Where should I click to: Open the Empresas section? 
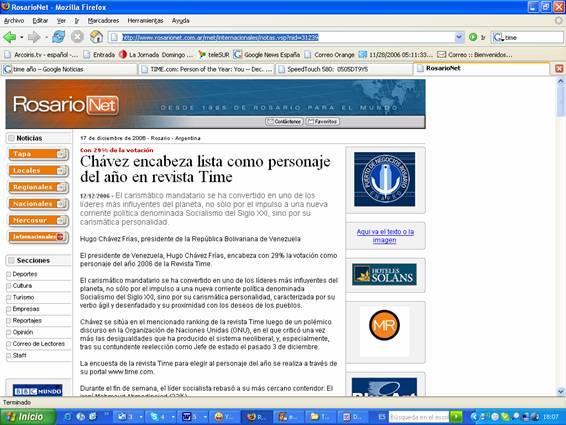(x=26, y=309)
